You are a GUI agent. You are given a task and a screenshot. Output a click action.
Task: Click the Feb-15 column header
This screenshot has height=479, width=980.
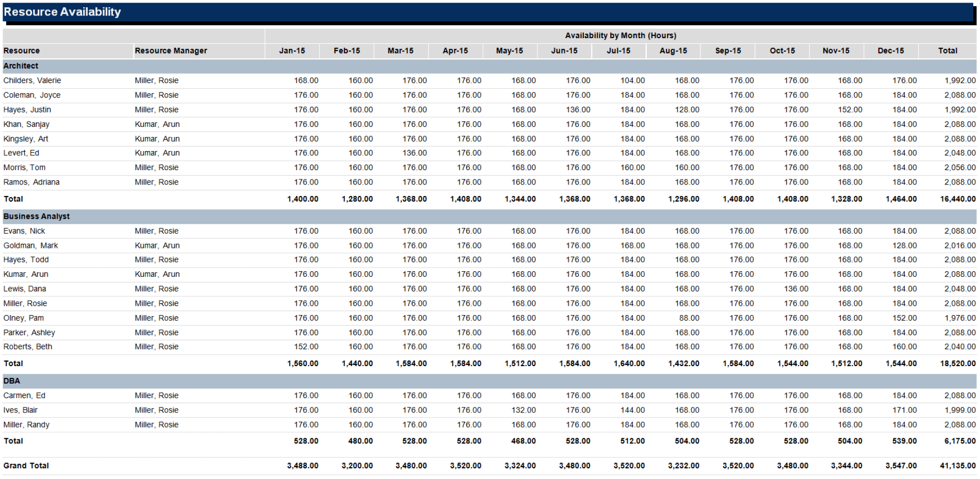click(x=347, y=51)
